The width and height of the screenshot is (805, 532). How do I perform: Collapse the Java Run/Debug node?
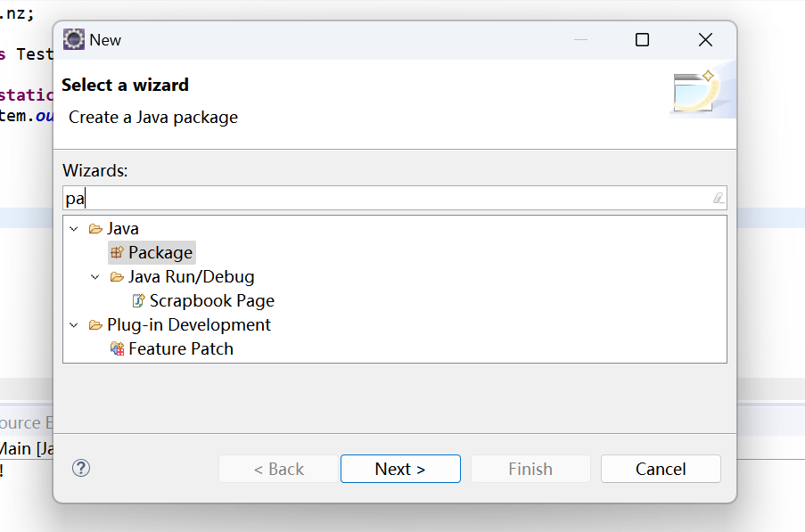(x=95, y=277)
